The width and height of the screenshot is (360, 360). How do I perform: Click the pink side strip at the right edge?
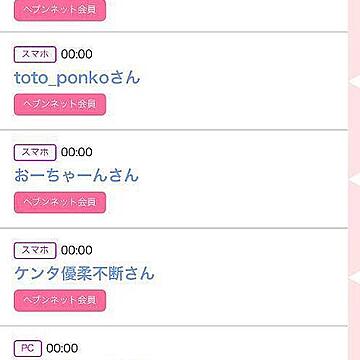tap(354, 180)
